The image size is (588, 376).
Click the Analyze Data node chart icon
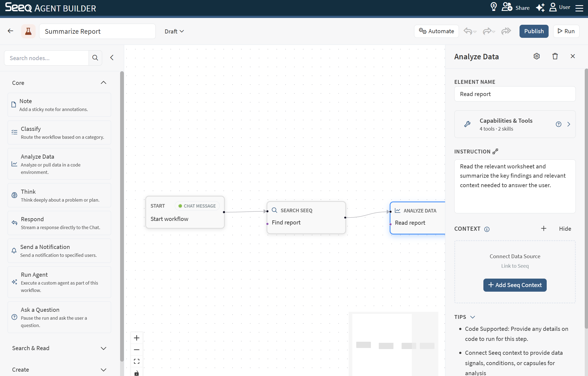coord(398,211)
